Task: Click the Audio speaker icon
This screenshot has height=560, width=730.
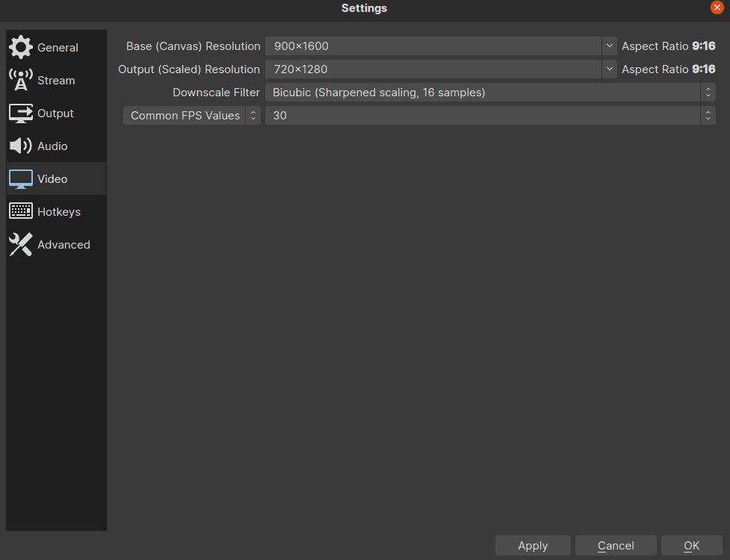Action: click(x=20, y=146)
